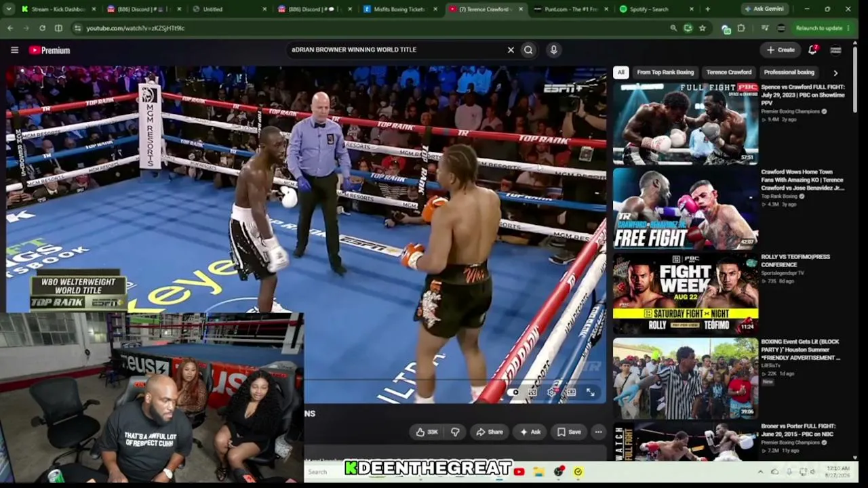Clear the YouTube search box text
The height and width of the screenshot is (488, 868).
coord(511,49)
